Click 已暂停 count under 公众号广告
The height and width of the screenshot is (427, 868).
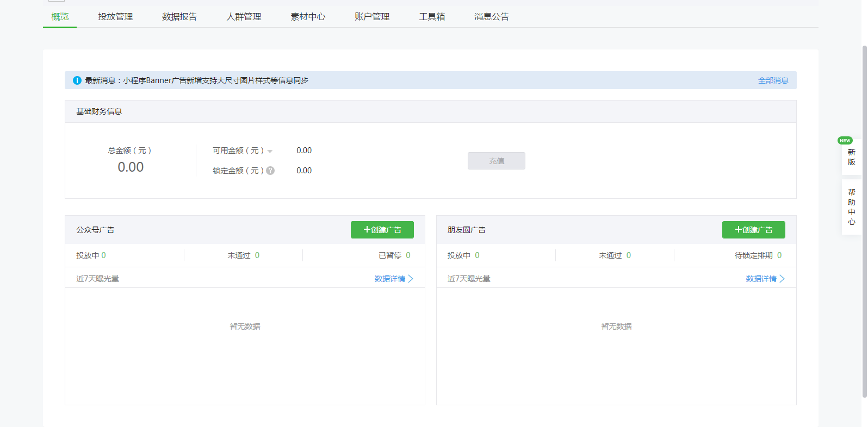(408, 255)
